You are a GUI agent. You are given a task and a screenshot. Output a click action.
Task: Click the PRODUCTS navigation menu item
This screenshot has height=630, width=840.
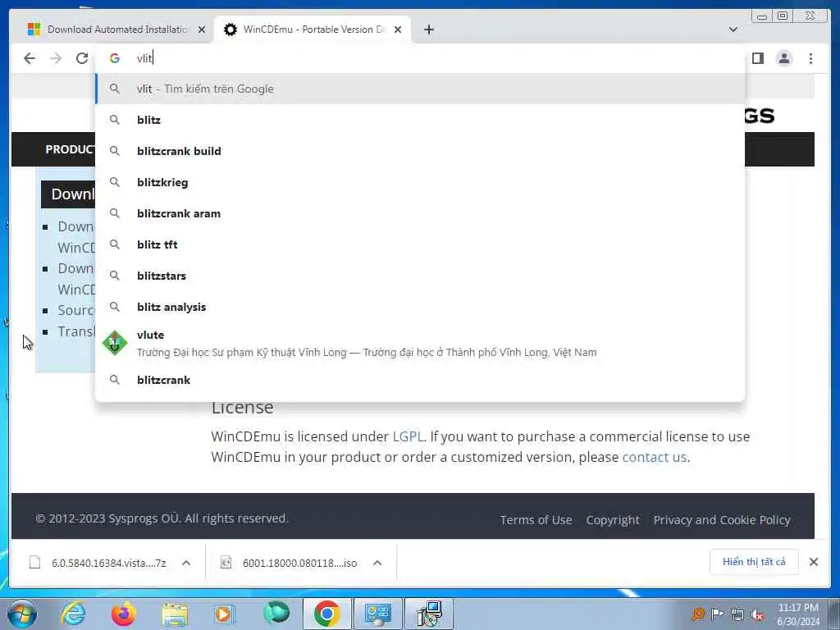[70, 149]
